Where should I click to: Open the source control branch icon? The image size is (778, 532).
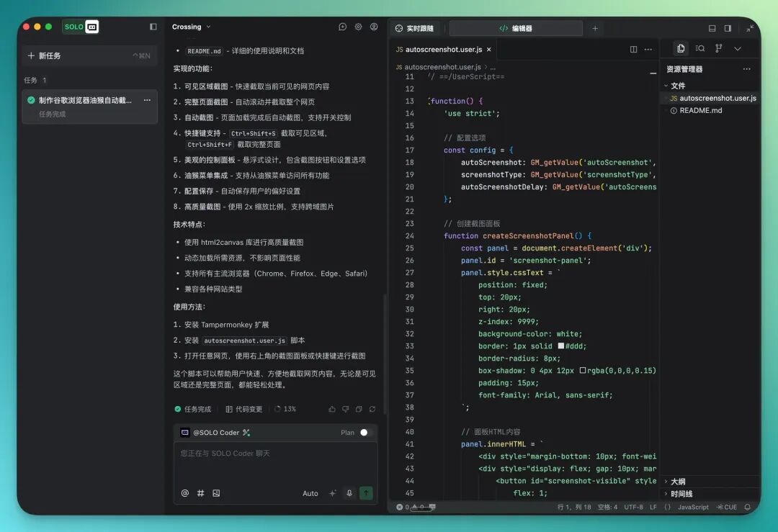click(718, 48)
